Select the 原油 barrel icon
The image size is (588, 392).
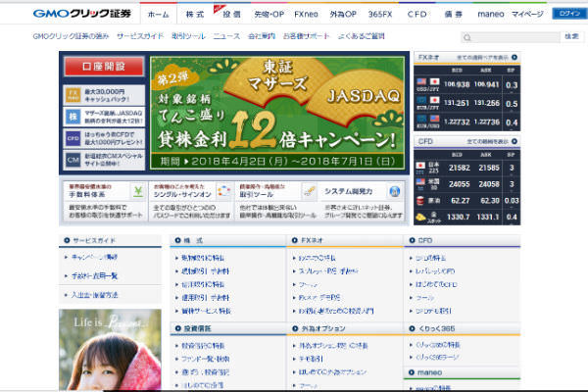tap(420, 201)
